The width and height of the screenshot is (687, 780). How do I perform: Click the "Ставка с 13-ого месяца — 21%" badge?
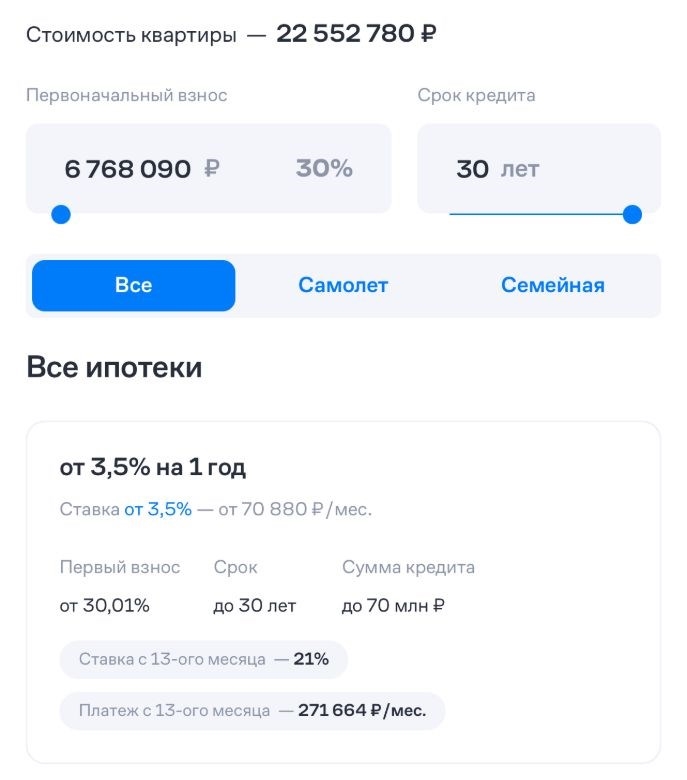[x=203, y=660]
